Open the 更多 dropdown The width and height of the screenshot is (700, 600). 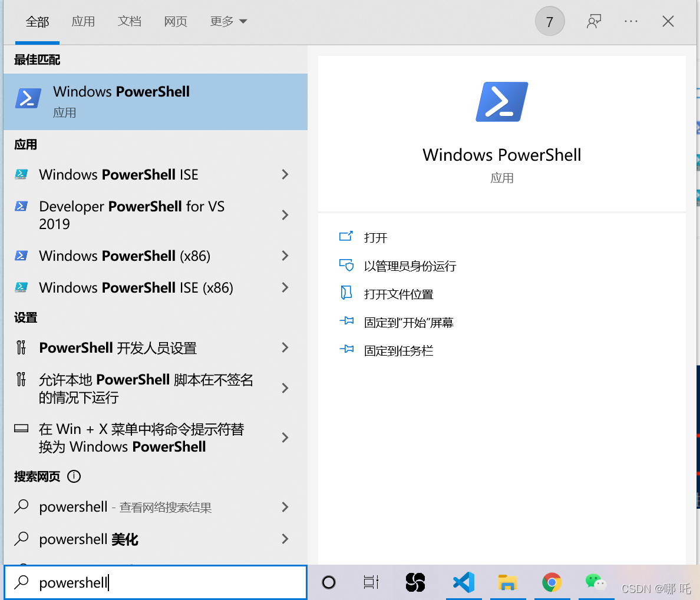[x=228, y=21]
